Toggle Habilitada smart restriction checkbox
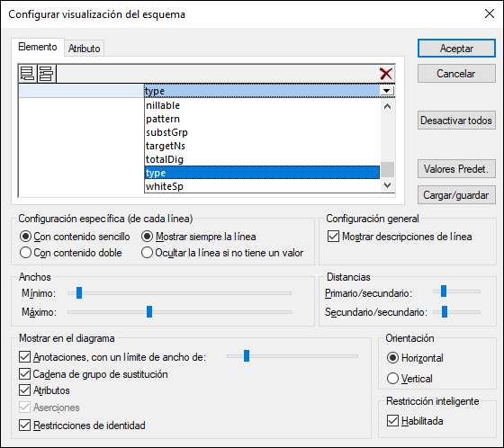504x448 pixels. [x=415, y=421]
